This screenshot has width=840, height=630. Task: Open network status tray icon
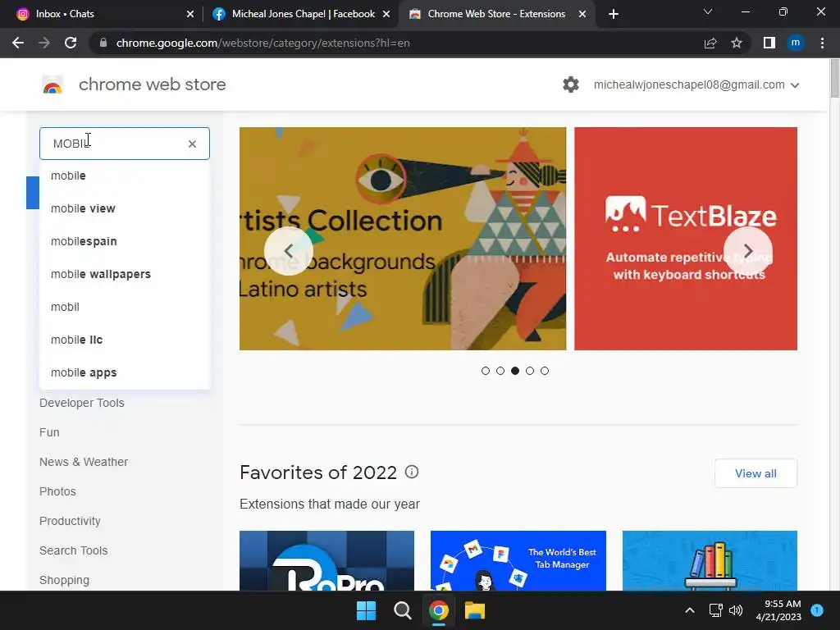click(715, 610)
